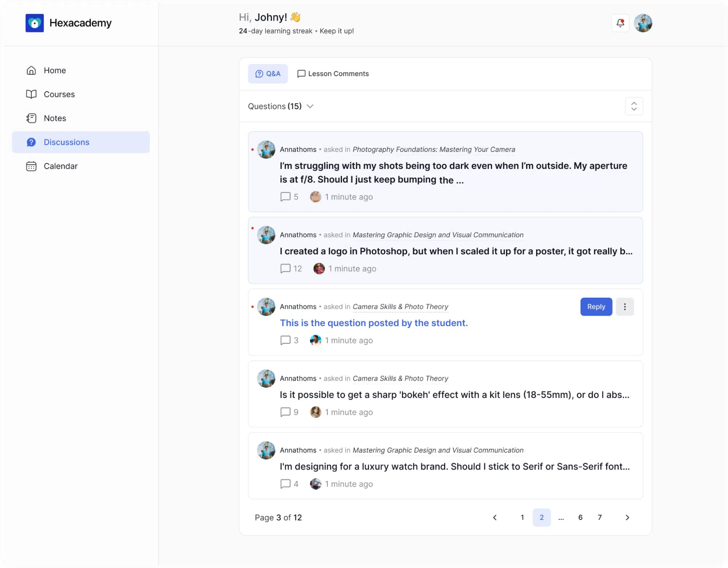Open Courses from the sidebar

(81, 94)
